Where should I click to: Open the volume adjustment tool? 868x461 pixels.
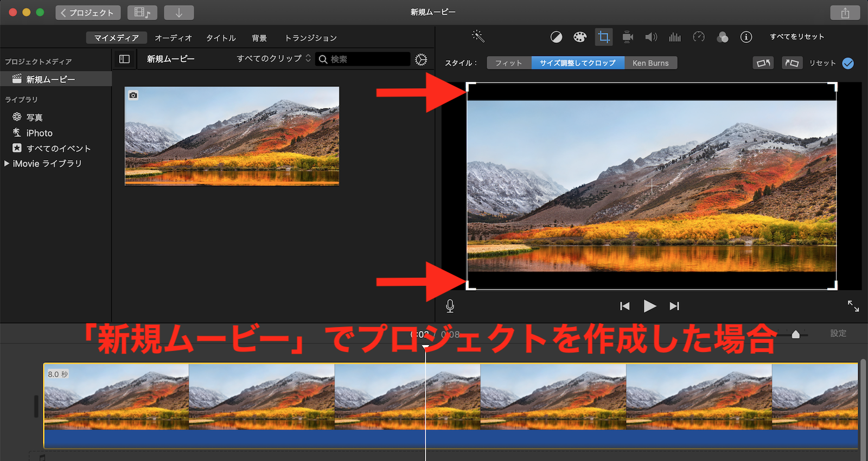(x=651, y=37)
